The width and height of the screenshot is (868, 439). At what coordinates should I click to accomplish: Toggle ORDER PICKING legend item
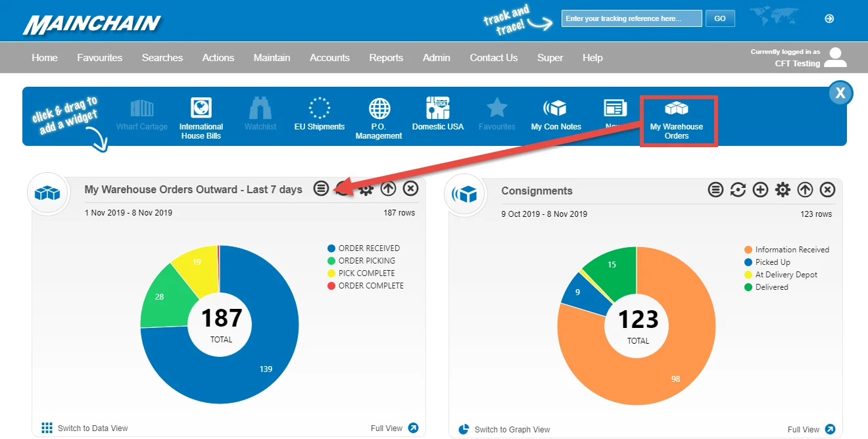coord(362,261)
